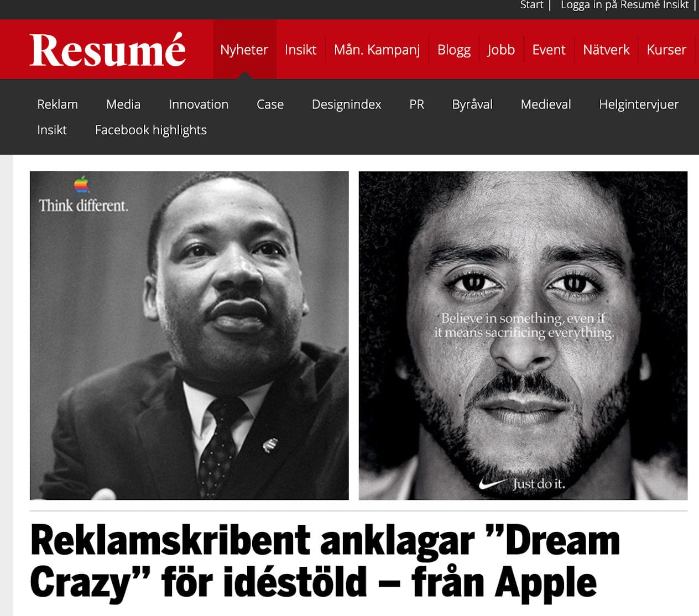Go to Innovation subcategory
This screenshot has height=616, width=699.
point(199,105)
